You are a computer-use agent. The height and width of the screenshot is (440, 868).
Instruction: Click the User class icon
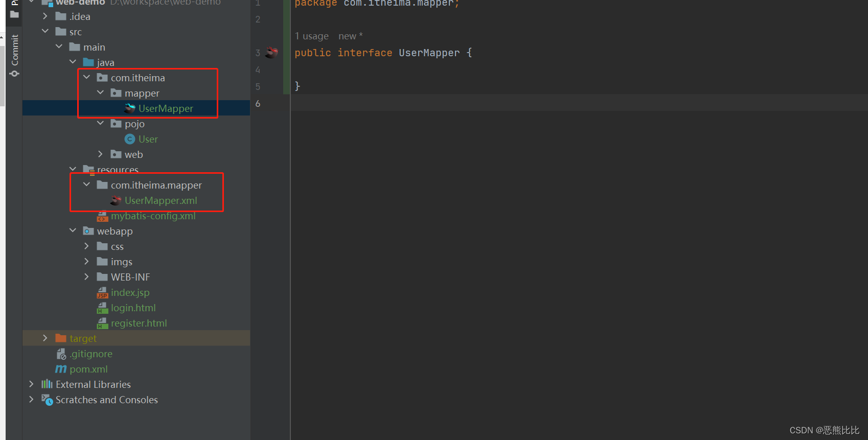(x=130, y=139)
